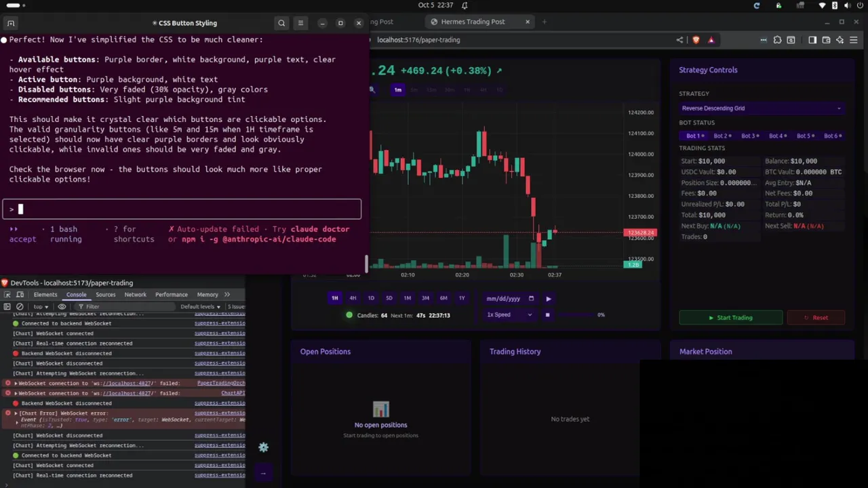Clear console using the ban icon
The height and width of the screenshot is (488, 868).
(20, 306)
